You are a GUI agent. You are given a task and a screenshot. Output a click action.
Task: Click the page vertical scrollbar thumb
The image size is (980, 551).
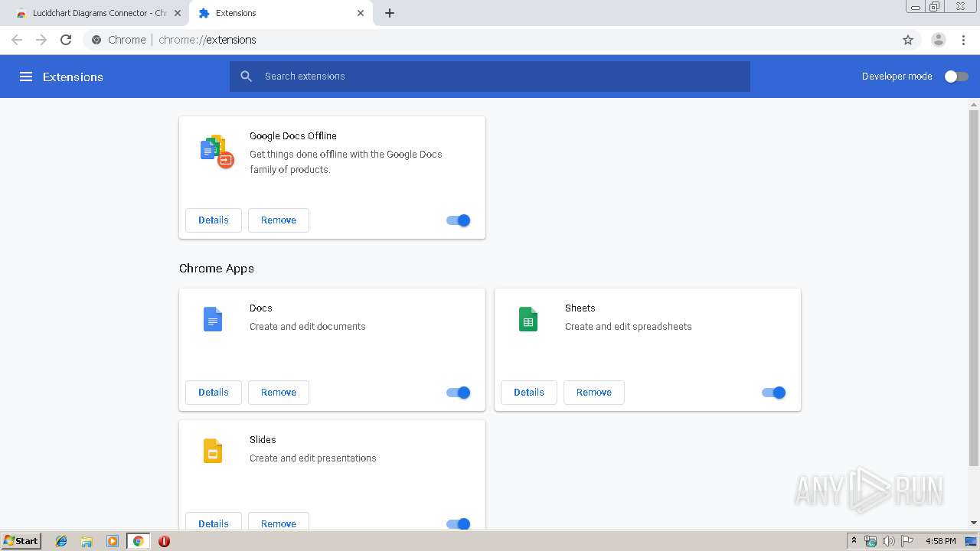974,288
